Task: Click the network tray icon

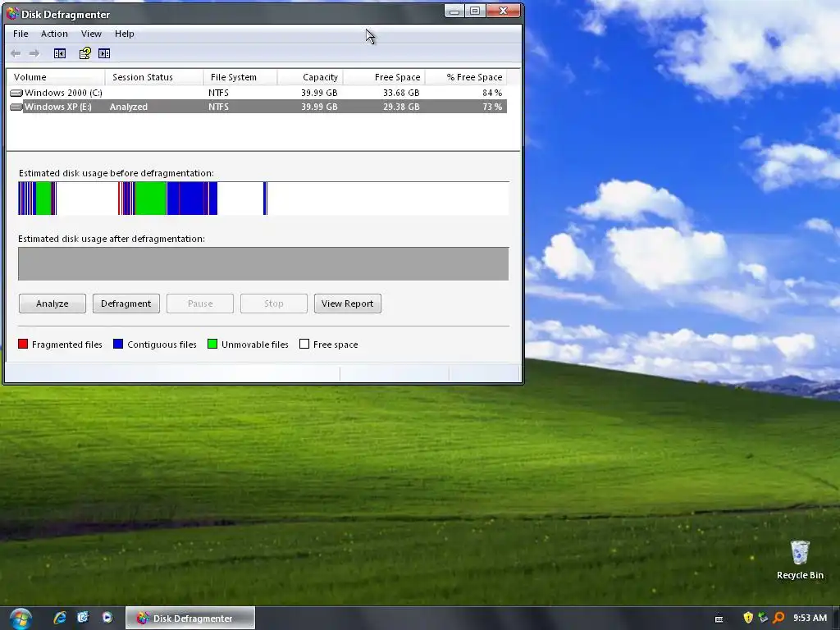Action: click(764, 618)
